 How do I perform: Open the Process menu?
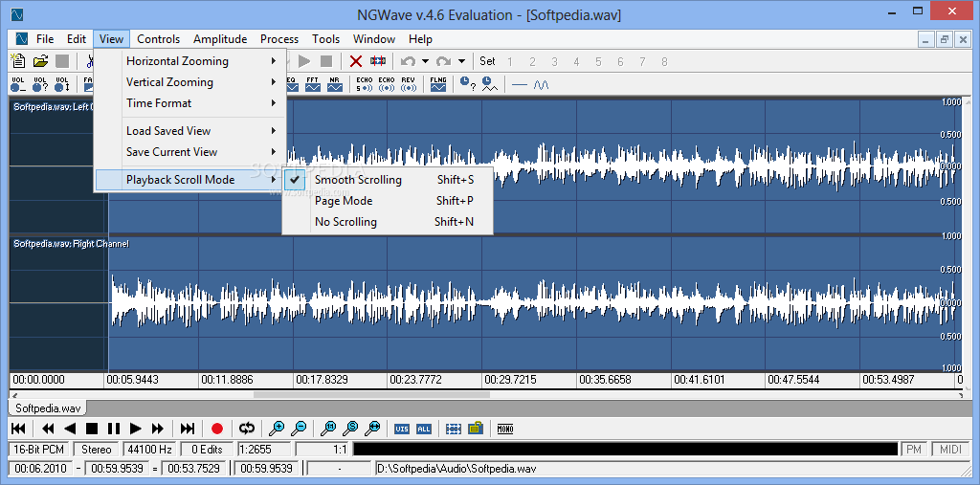point(279,39)
